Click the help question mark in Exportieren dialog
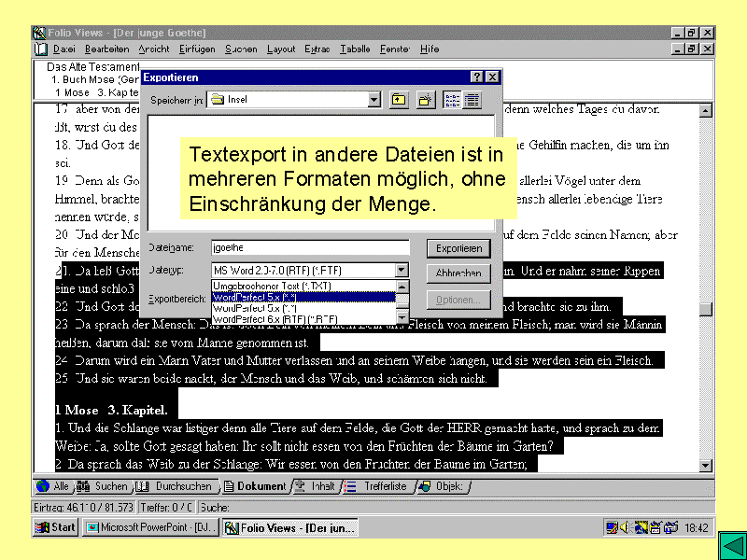This screenshot has height=560, width=747. tap(476, 77)
